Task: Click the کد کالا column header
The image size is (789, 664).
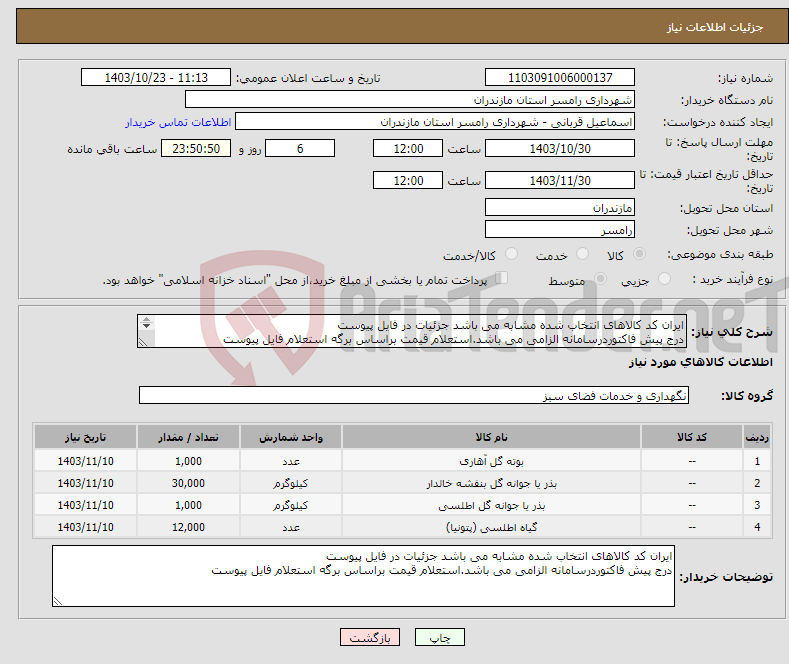Action: (x=692, y=437)
